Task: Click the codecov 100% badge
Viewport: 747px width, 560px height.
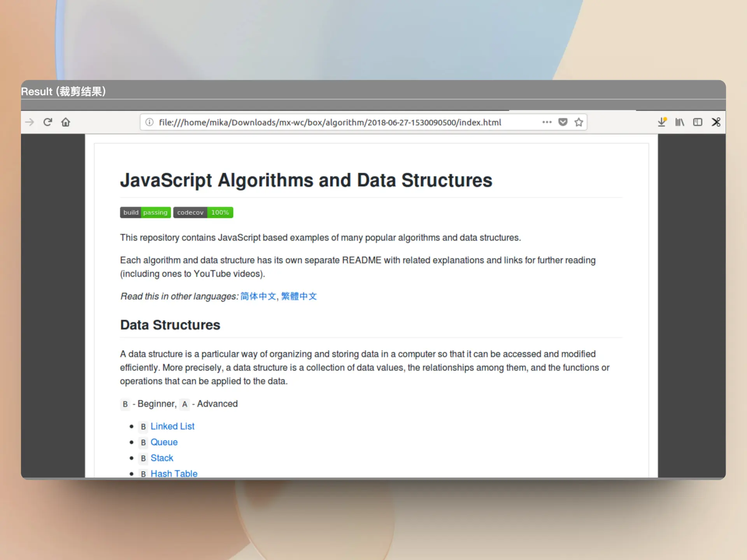Action: (203, 212)
